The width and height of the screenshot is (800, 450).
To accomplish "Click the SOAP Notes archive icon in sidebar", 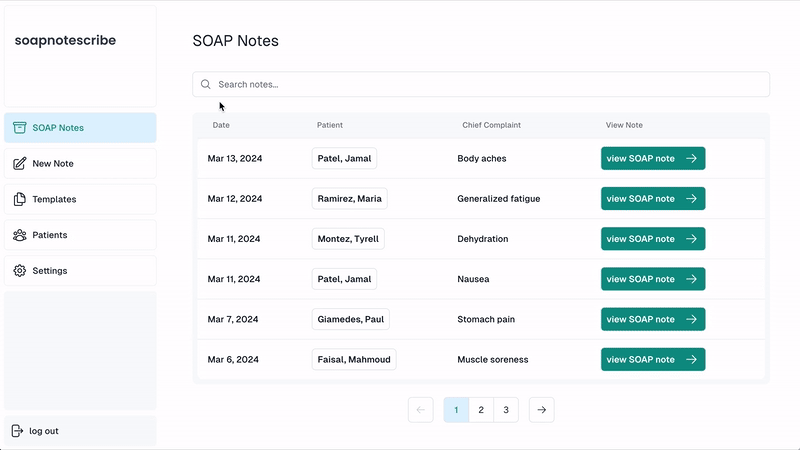I will click(x=19, y=128).
